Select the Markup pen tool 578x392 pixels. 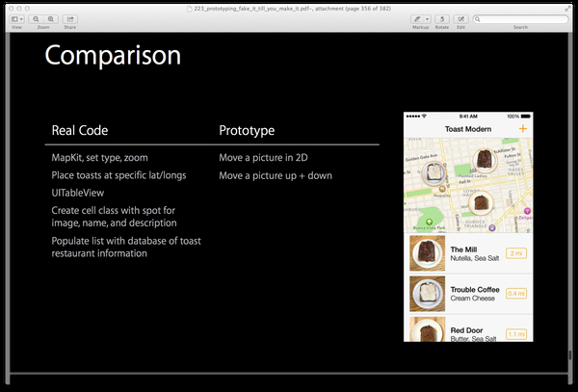pyautogui.click(x=417, y=19)
